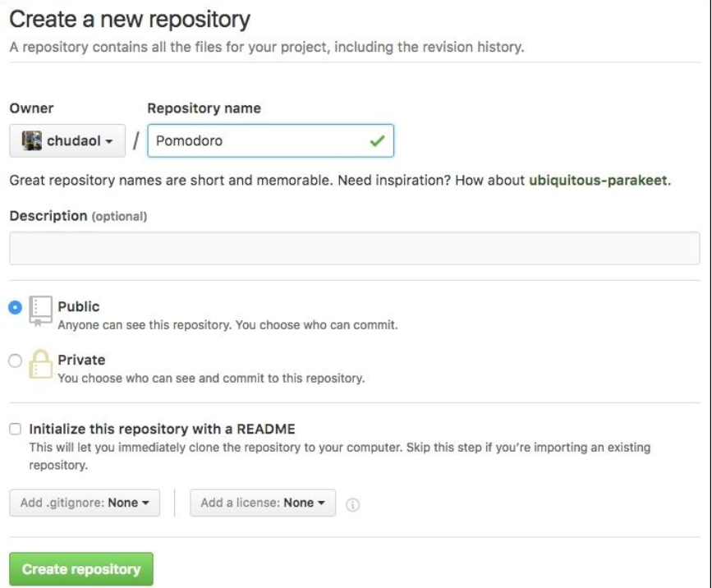
Task: Click the 'Create a new repository' heading
Action: [130, 18]
